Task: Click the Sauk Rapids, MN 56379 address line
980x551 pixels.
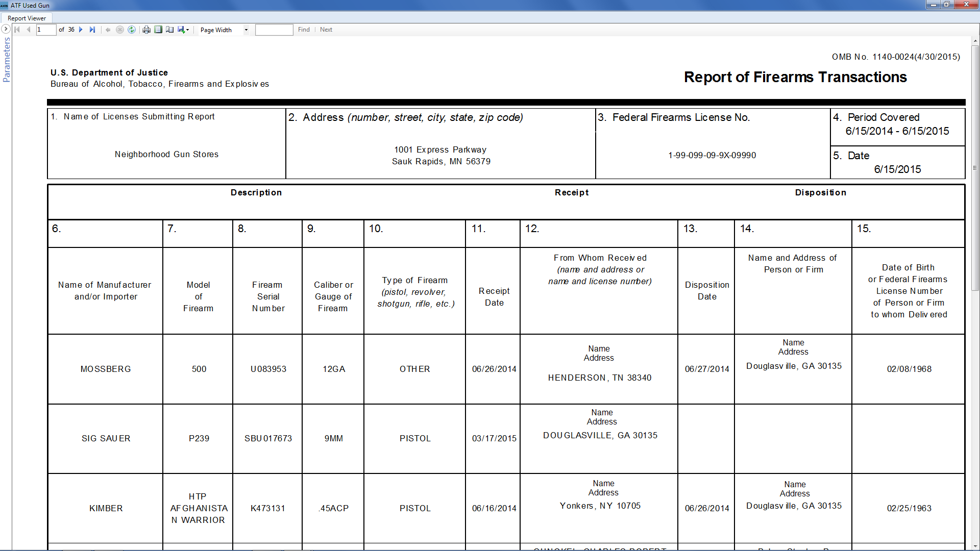Action: [x=441, y=161]
